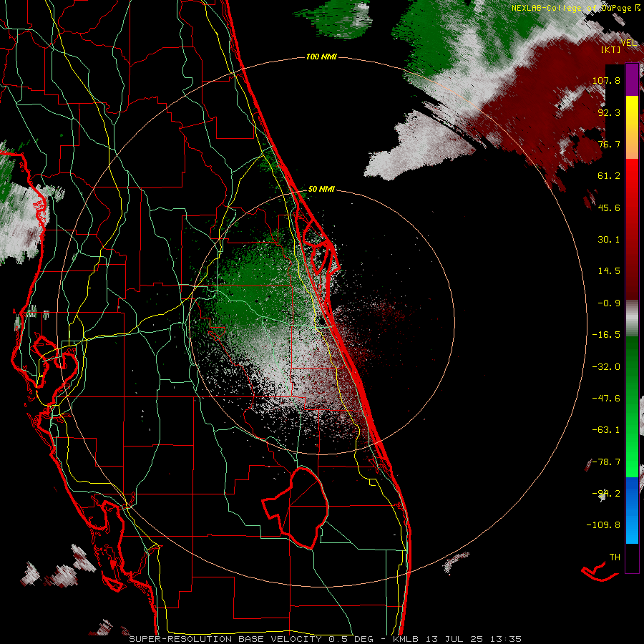This screenshot has width=644, height=644.
Task: Click the -0.9 legend value
Action: pyautogui.click(x=609, y=303)
